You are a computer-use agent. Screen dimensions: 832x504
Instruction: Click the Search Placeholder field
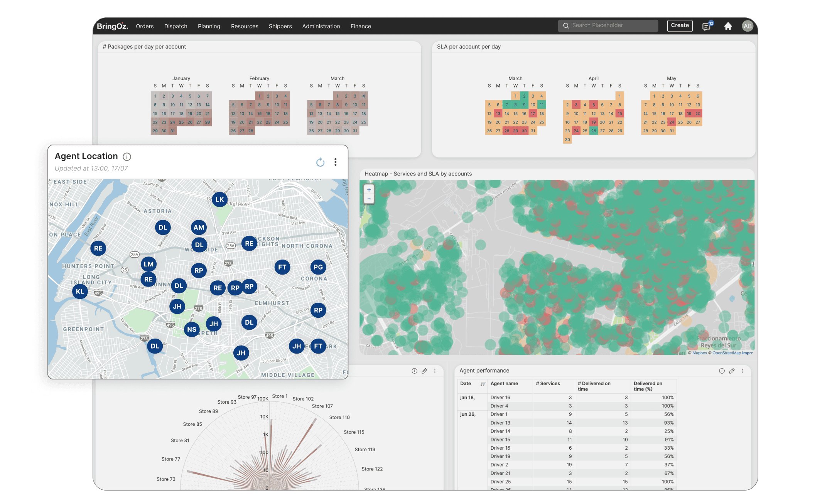608,25
